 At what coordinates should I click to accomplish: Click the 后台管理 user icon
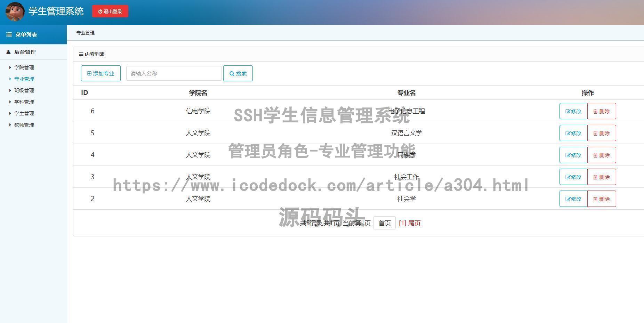[x=8, y=52]
